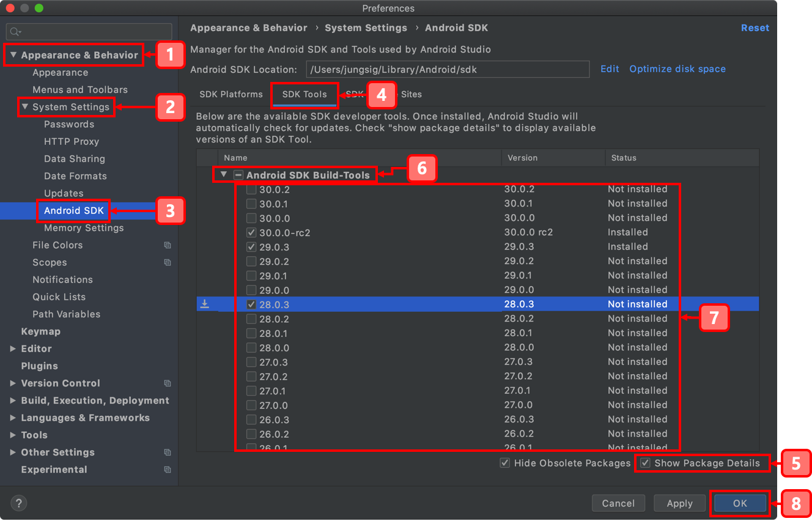Click the help question mark icon
This screenshot has width=812, height=524.
19,504
